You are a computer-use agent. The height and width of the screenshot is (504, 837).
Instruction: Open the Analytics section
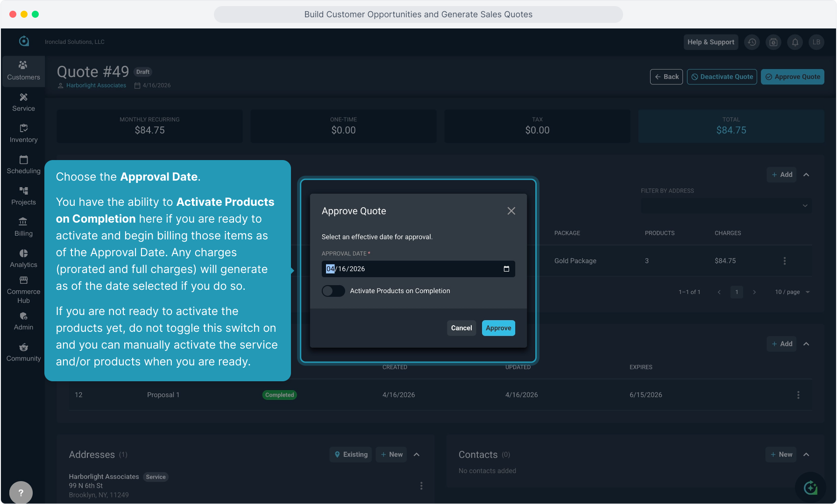point(23,258)
